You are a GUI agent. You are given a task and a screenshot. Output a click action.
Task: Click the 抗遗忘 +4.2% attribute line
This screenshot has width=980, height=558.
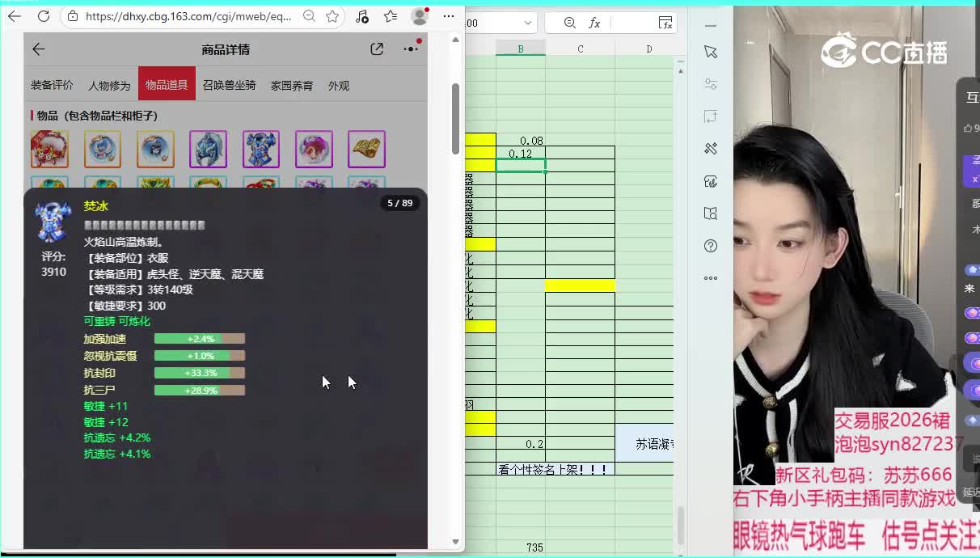pyautogui.click(x=117, y=438)
